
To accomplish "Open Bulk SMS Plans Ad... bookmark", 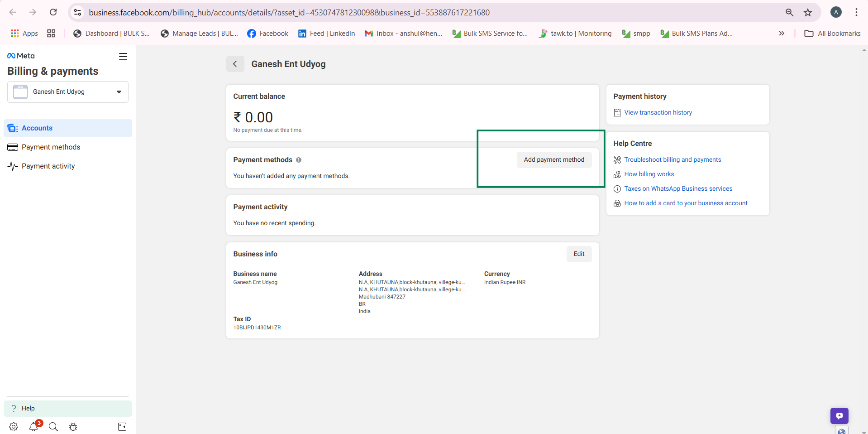I will [x=696, y=33].
